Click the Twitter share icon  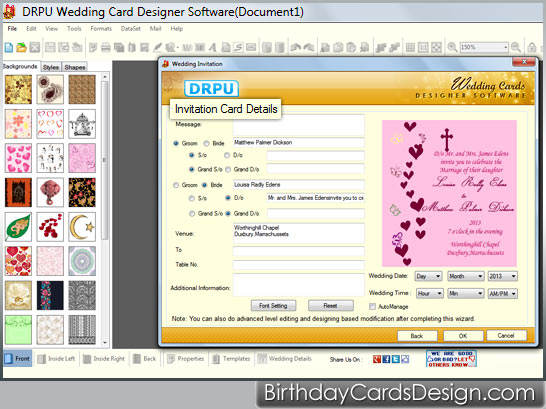click(x=396, y=359)
